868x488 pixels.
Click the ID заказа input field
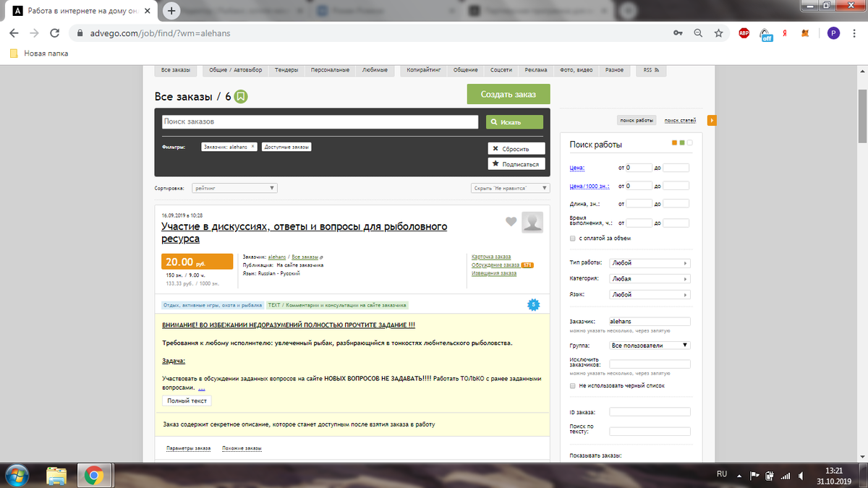click(x=650, y=412)
